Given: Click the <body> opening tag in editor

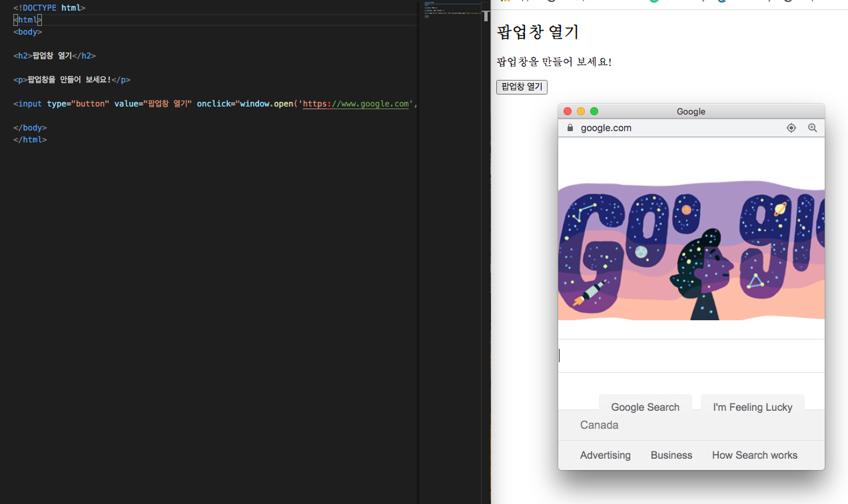Looking at the screenshot, I should [x=28, y=32].
